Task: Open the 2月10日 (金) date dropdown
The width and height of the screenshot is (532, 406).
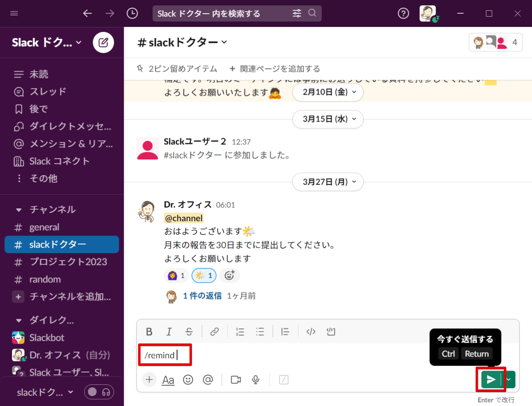Action: click(x=328, y=92)
